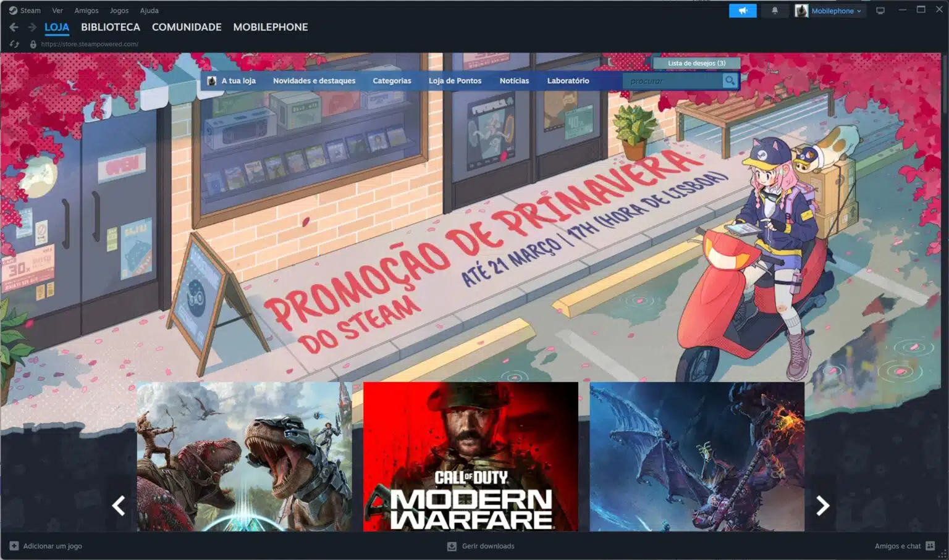Viewport: 949px width, 560px height.
Task: Click the search magnifier button
Action: (730, 81)
